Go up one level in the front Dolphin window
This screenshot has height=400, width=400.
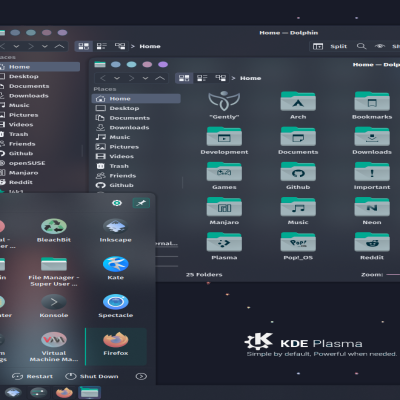160,78
